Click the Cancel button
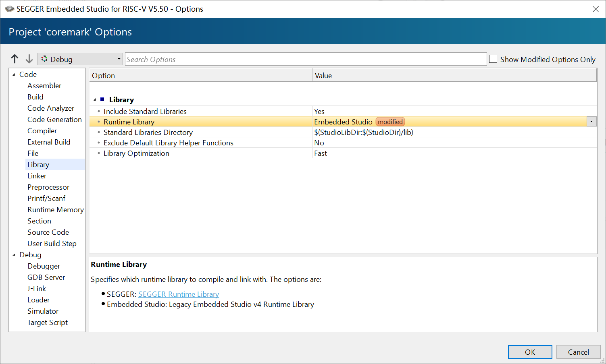Image resolution: width=606 pixels, height=364 pixels. (579, 352)
